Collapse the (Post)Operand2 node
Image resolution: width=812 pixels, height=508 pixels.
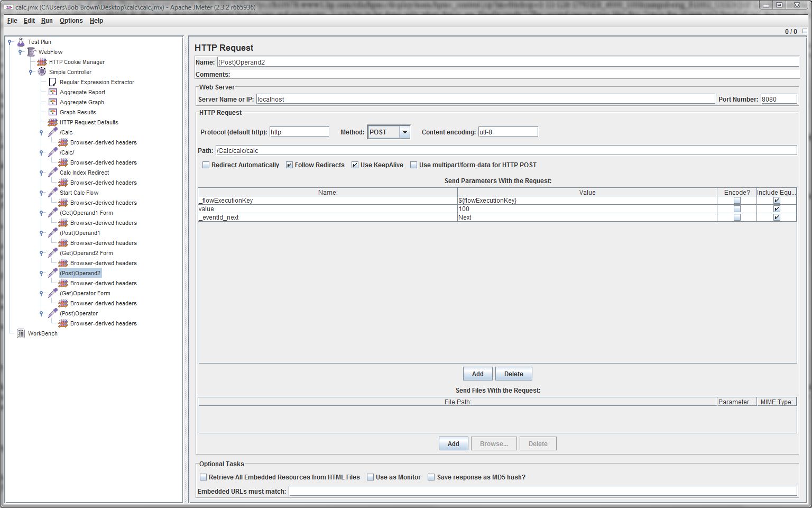pos(41,273)
